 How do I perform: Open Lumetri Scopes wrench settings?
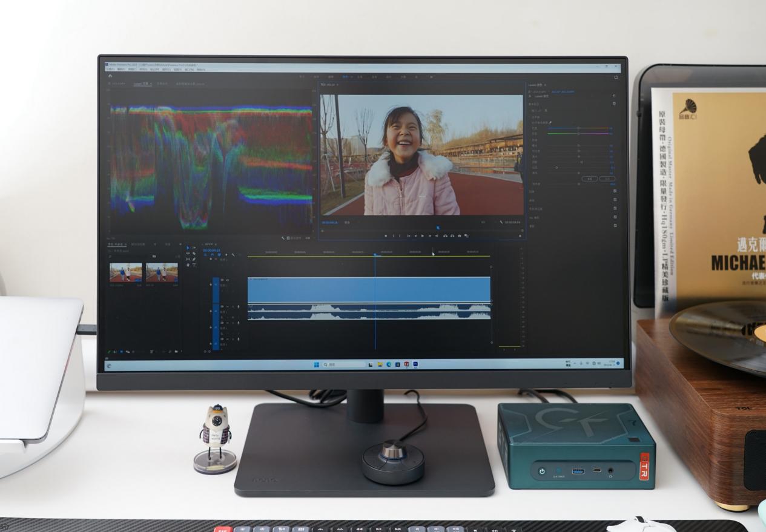(283, 238)
